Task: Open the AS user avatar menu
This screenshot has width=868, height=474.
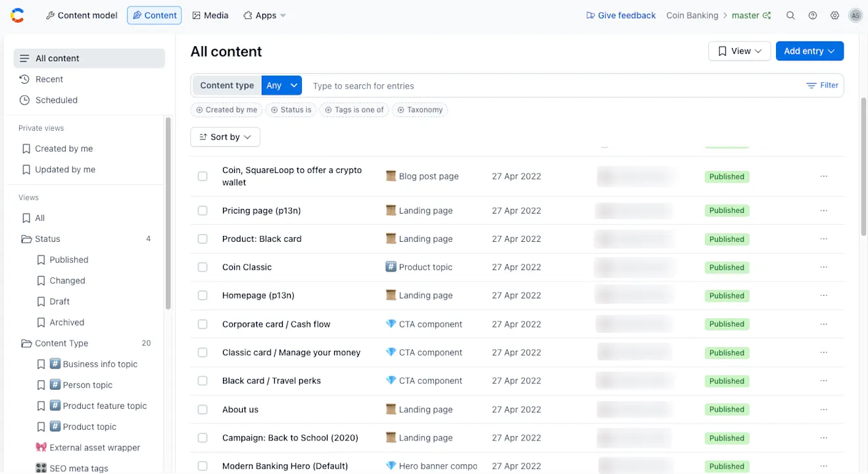Action: (x=855, y=15)
